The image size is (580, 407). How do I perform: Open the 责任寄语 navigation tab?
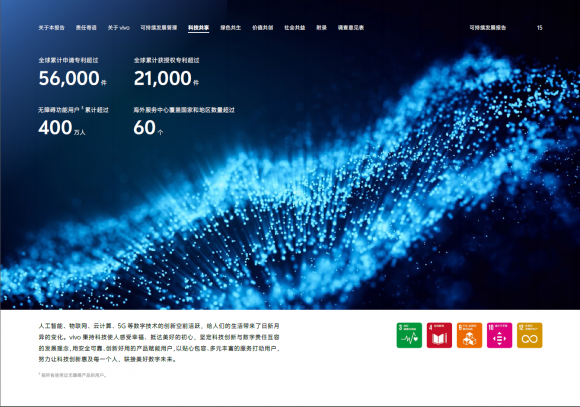[x=86, y=28]
